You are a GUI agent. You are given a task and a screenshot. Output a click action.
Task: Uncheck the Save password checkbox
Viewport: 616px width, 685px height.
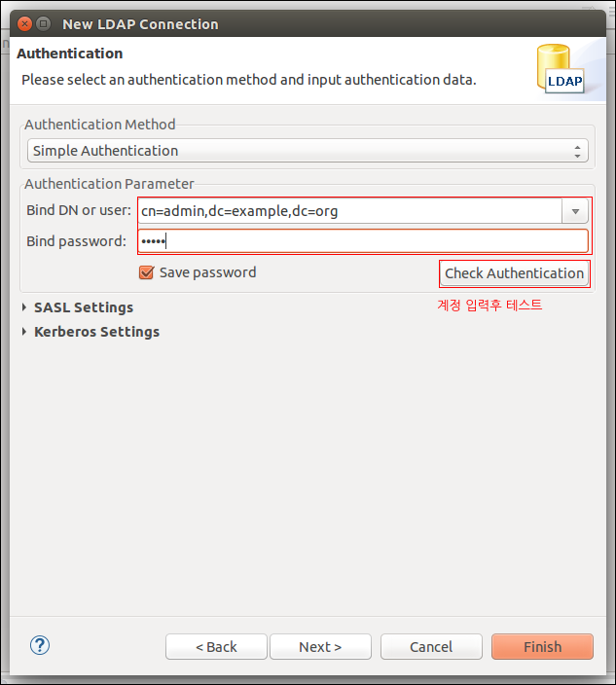tap(146, 272)
